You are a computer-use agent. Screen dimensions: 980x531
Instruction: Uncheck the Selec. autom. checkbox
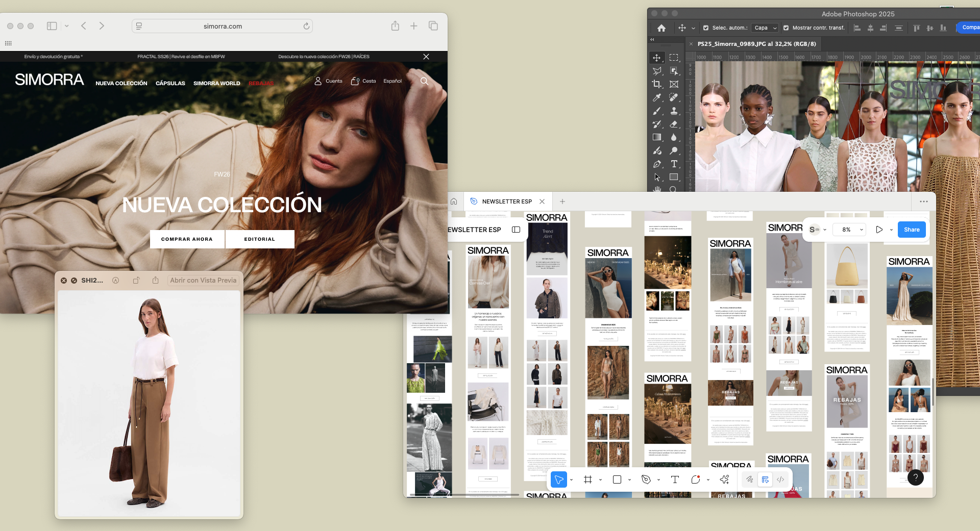point(706,28)
